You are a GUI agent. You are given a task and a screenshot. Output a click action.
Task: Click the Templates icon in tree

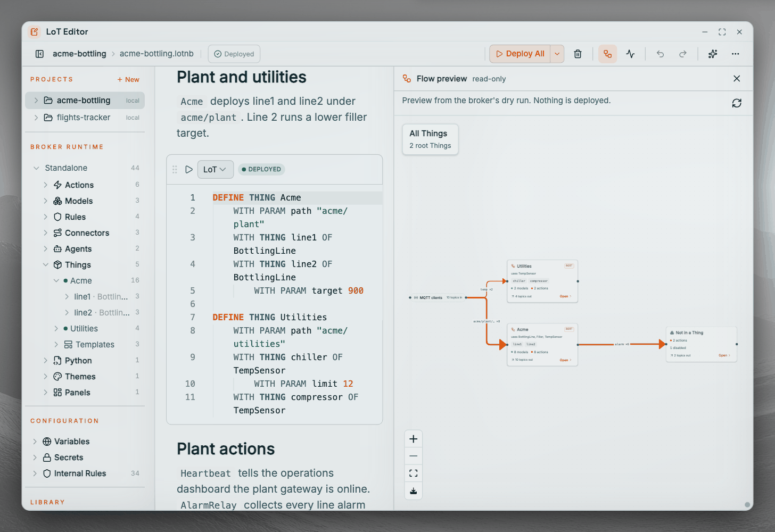click(68, 345)
